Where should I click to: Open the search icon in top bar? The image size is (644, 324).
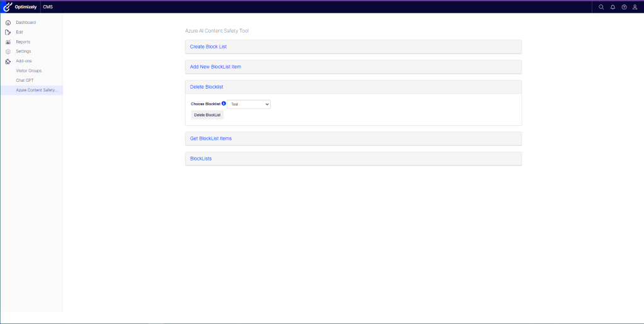click(601, 7)
